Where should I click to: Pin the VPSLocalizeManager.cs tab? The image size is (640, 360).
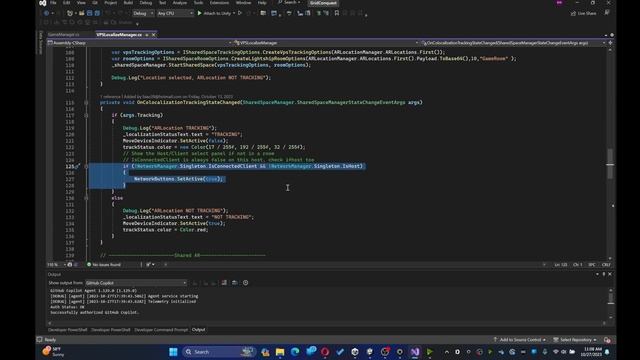pyautogui.click(x=147, y=35)
